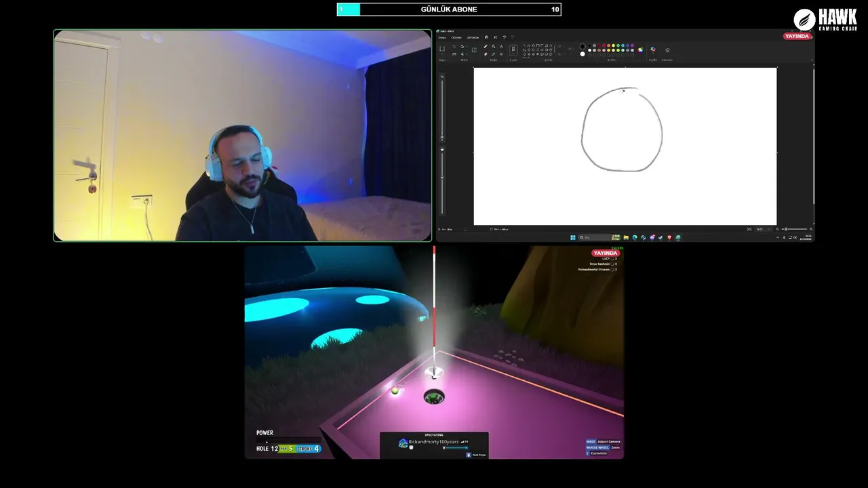The width and height of the screenshot is (868, 488).
Task: Choose the rectangular Selection tool in Paint
Action: [442, 48]
